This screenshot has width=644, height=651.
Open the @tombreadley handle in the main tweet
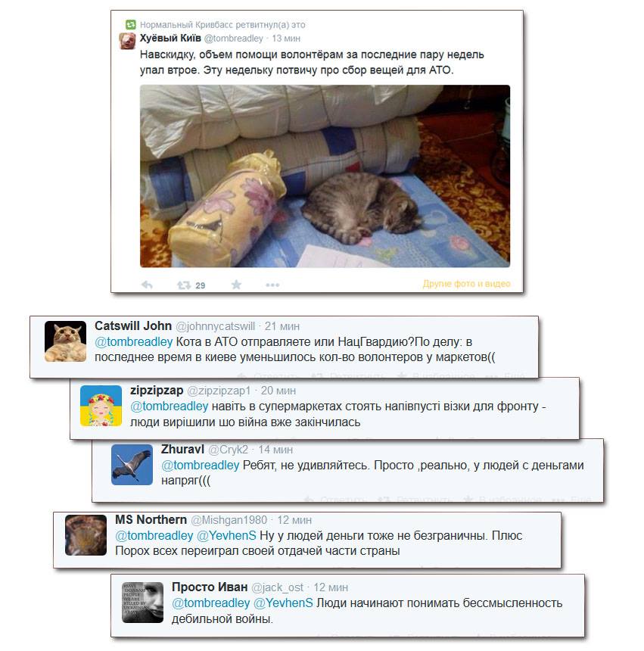pos(234,38)
